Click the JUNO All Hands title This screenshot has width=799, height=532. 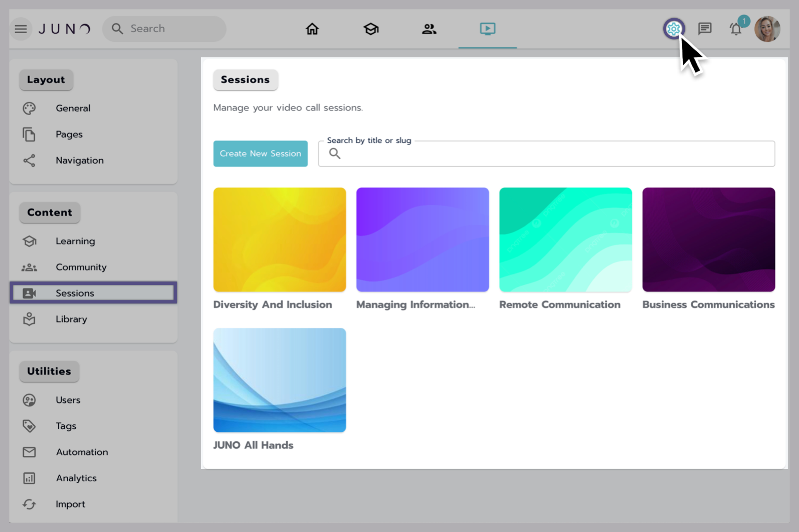point(253,445)
